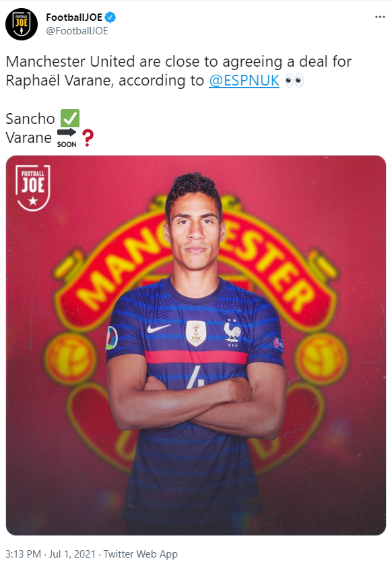
Task: Click the Jul 1, 2021 date
Action: [x=72, y=554]
